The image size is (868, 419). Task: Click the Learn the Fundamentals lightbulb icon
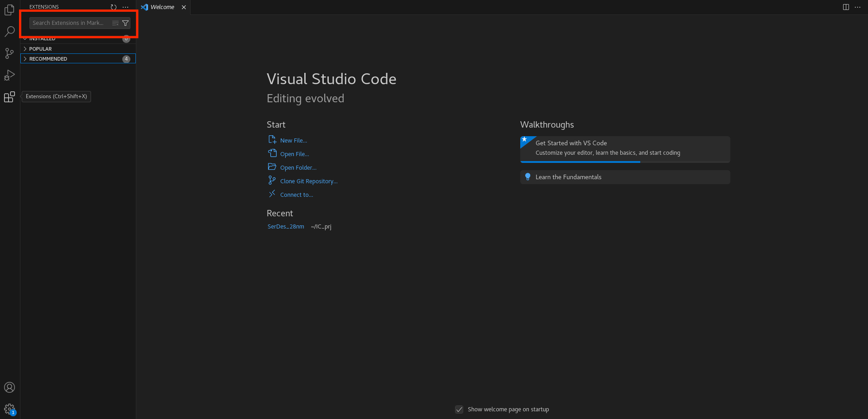pos(528,177)
